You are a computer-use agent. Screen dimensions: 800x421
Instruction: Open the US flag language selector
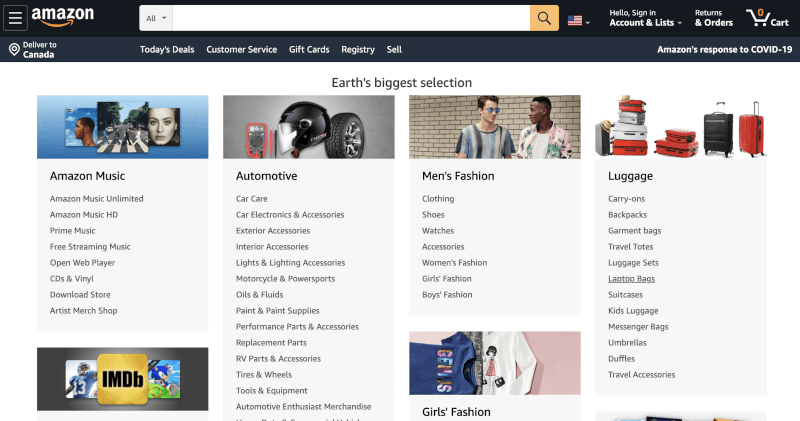(x=579, y=21)
